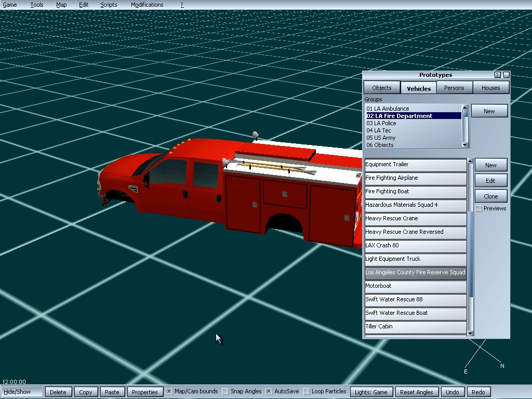Click the prototype list scroll down arrow
The height and width of the screenshot is (399, 532).
470,334
